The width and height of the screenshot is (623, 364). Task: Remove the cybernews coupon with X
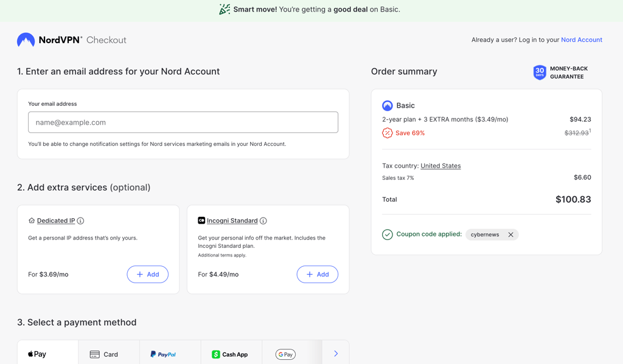click(510, 235)
